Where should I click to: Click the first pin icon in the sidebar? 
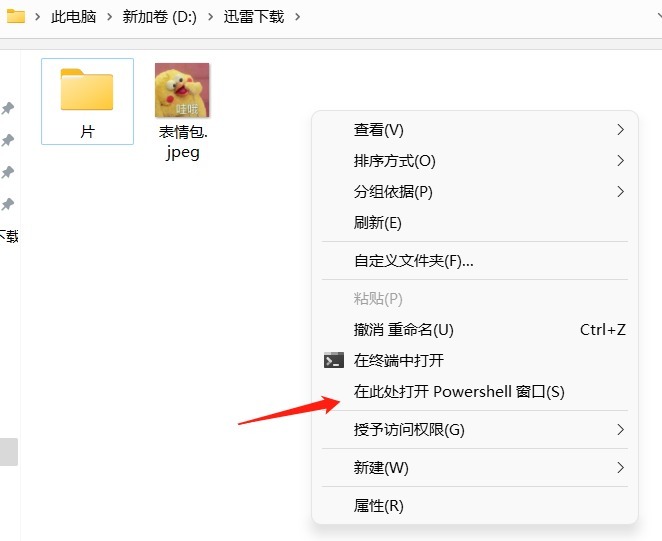pos(8,108)
